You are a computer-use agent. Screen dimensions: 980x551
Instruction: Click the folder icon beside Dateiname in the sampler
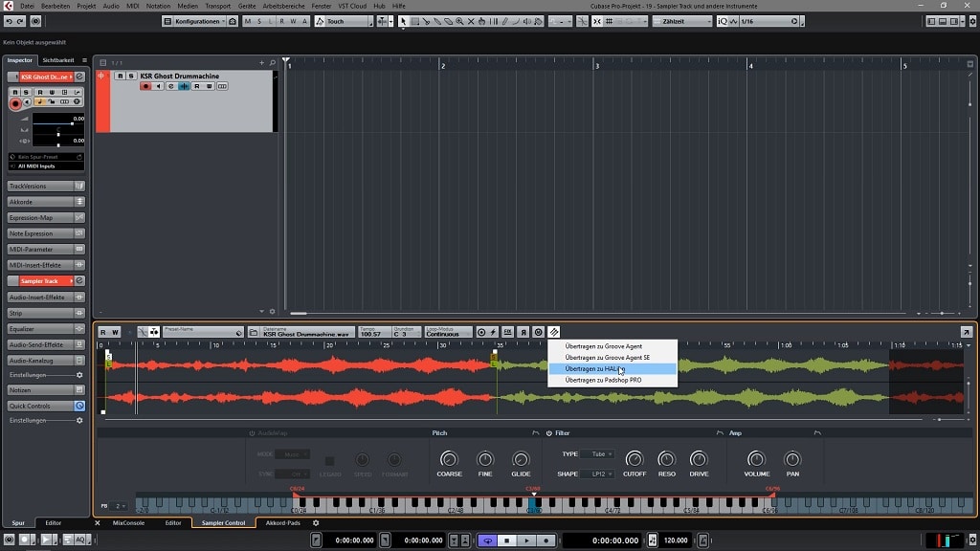point(254,332)
